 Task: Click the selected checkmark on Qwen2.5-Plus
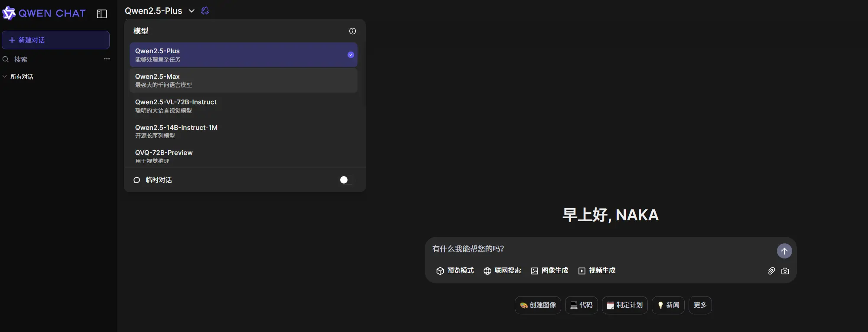tap(351, 55)
